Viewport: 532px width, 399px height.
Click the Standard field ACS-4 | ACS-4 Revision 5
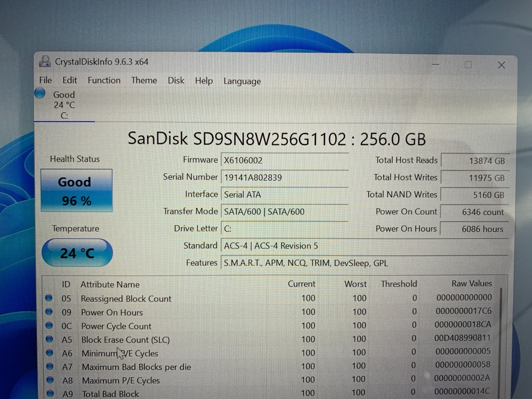364,246
